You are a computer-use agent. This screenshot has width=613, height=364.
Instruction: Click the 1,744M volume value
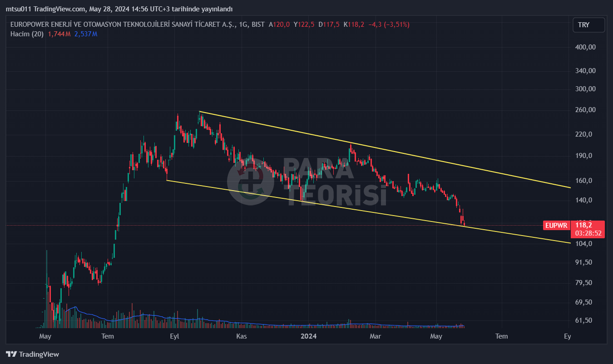point(59,34)
